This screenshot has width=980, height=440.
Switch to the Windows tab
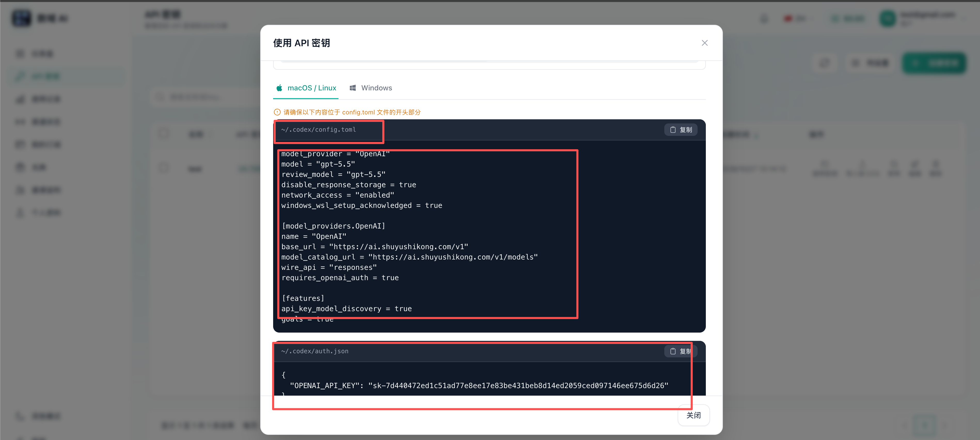pos(370,88)
